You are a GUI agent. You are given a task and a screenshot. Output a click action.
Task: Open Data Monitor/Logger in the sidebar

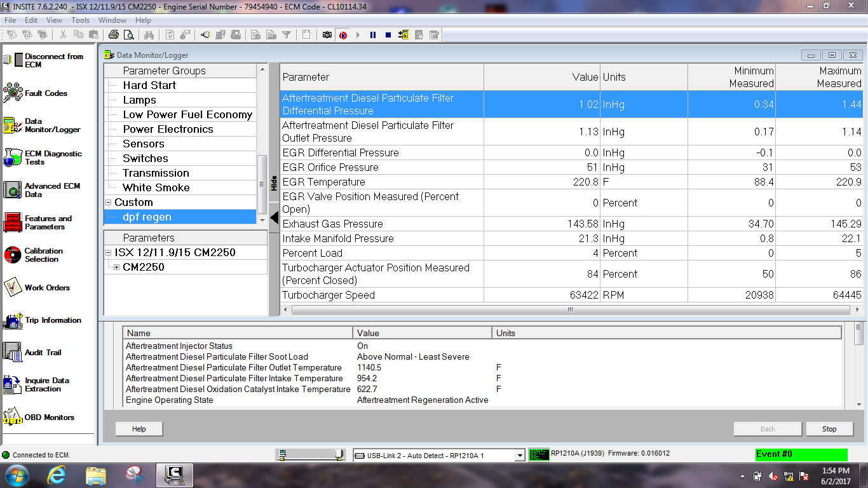click(13, 125)
